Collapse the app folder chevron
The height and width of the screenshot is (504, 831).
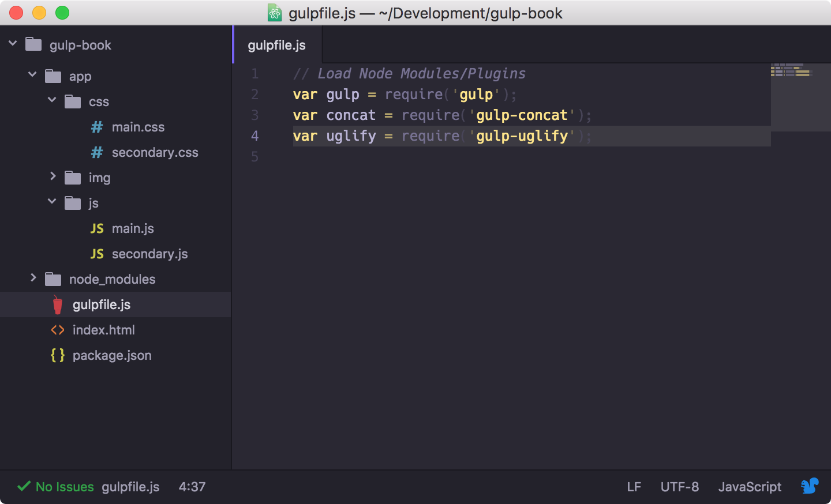tap(32, 74)
